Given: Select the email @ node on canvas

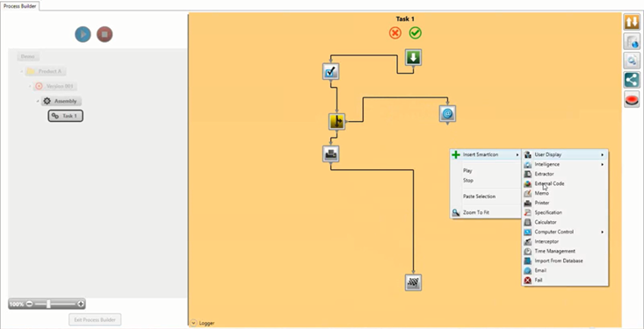Looking at the screenshot, I should click(447, 114).
